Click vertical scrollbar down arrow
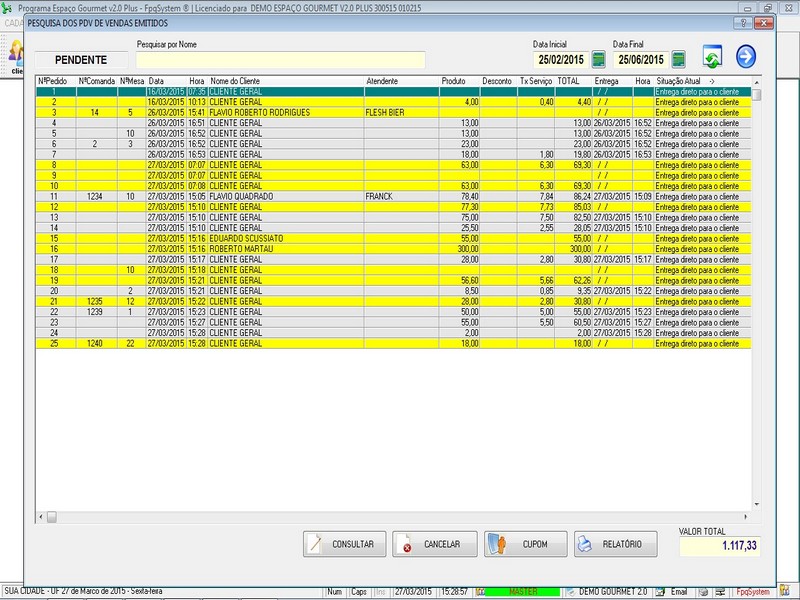The width and height of the screenshot is (800, 600). pyautogui.click(x=757, y=504)
